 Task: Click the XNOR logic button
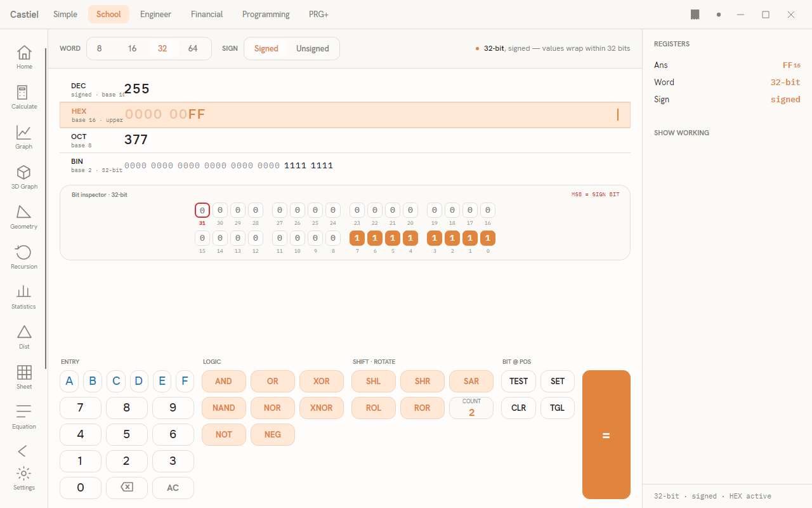click(x=322, y=408)
